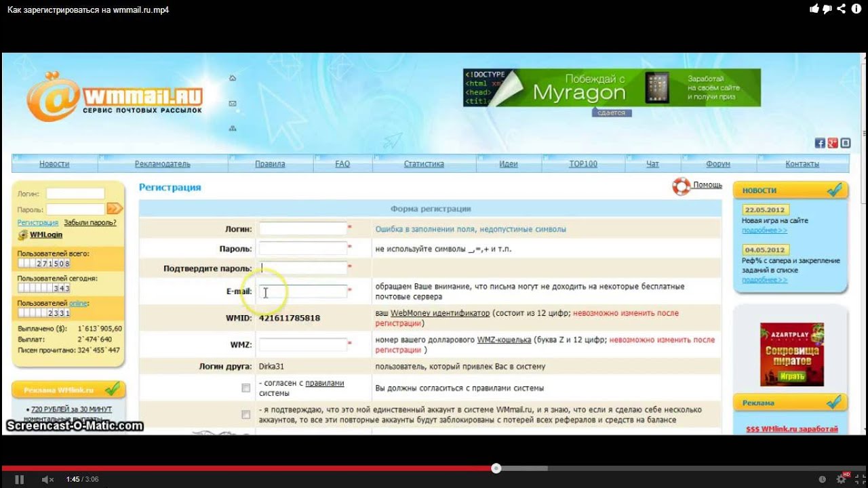Check the single account confirmation checkbox
This screenshot has height=488, width=868.
pos(245,414)
